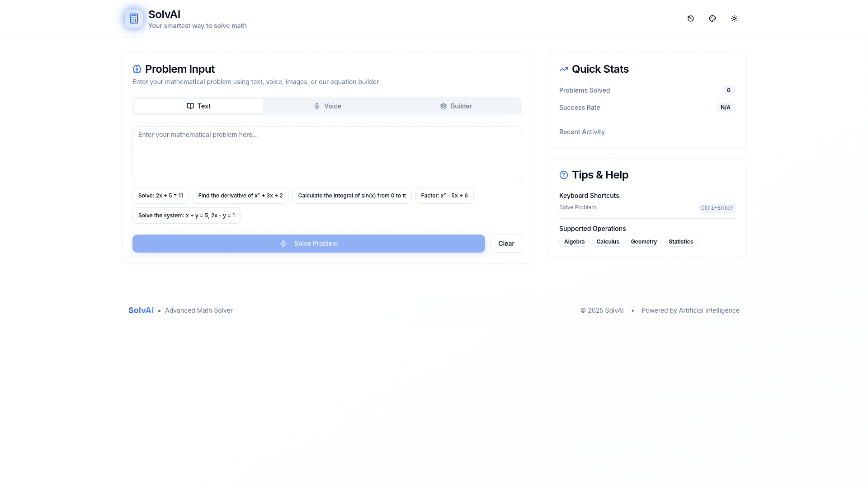Click the Problems Solved count badge '0'
The image size is (868, 488).
728,90
